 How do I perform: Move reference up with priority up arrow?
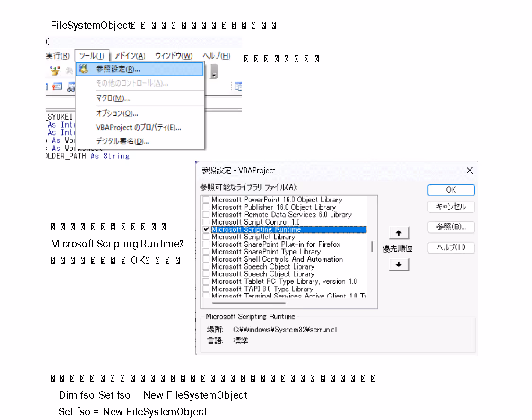[x=399, y=233]
